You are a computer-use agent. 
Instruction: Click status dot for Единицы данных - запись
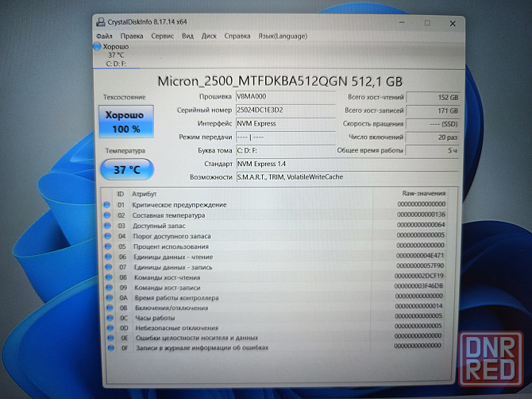tap(109, 267)
